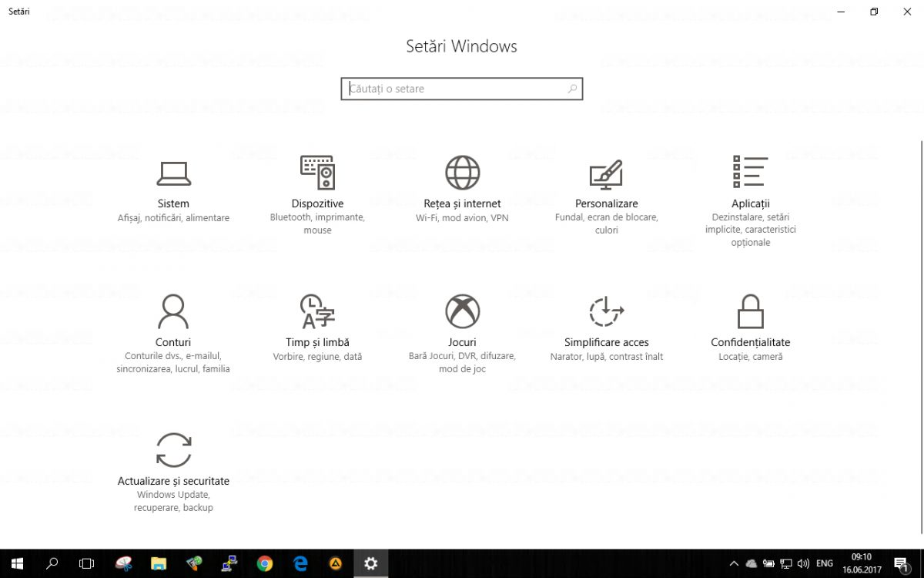Click the green app icon after File Explorer
The height and width of the screenshot is (578, 924).
[194, 563]
